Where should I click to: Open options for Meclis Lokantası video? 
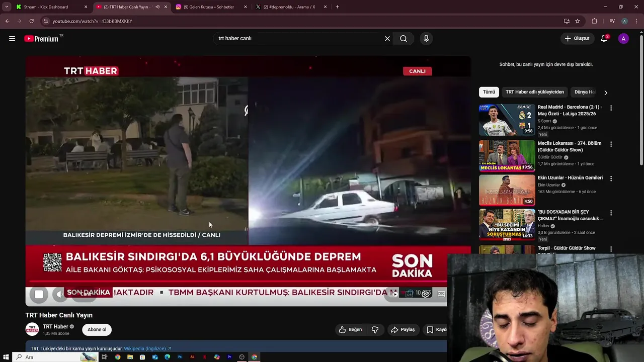[611, 144]
